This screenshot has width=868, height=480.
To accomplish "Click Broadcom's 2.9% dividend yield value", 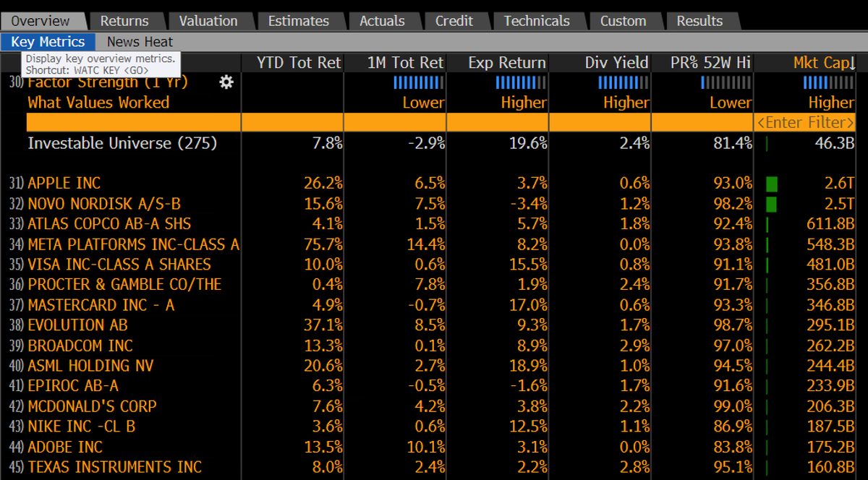I will 634,346.
